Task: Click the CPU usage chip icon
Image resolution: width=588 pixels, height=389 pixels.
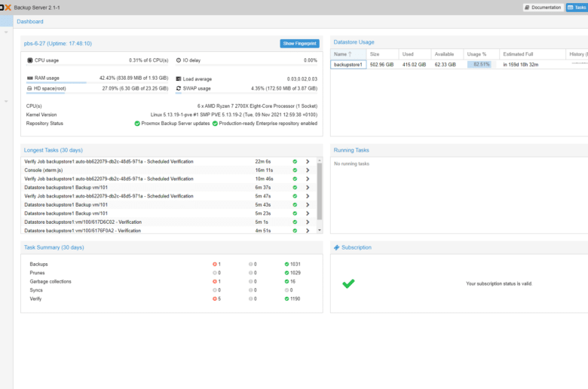Action: click(30, 60)
